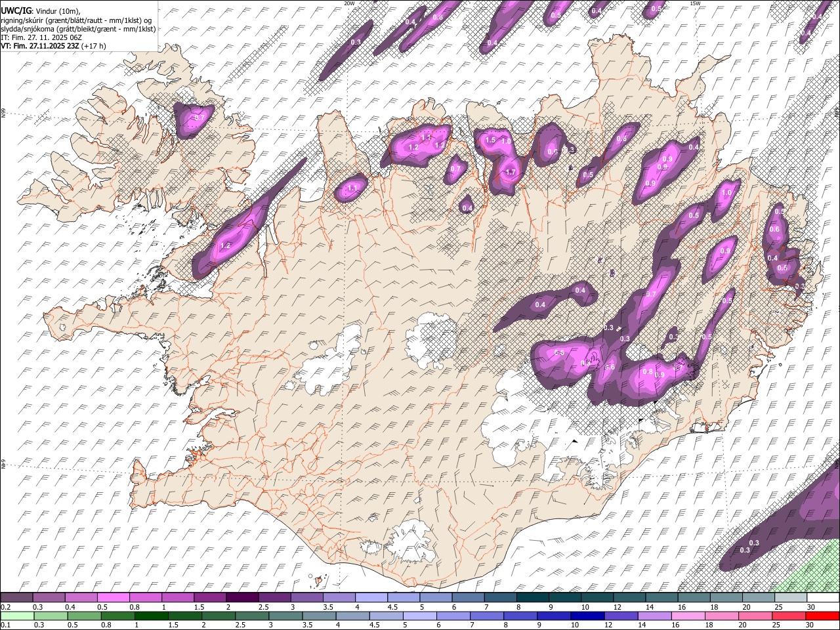Select the dull purple 0.2 swatch in the top row
This screenshot has width=840, height=630.
coord(17,597)
